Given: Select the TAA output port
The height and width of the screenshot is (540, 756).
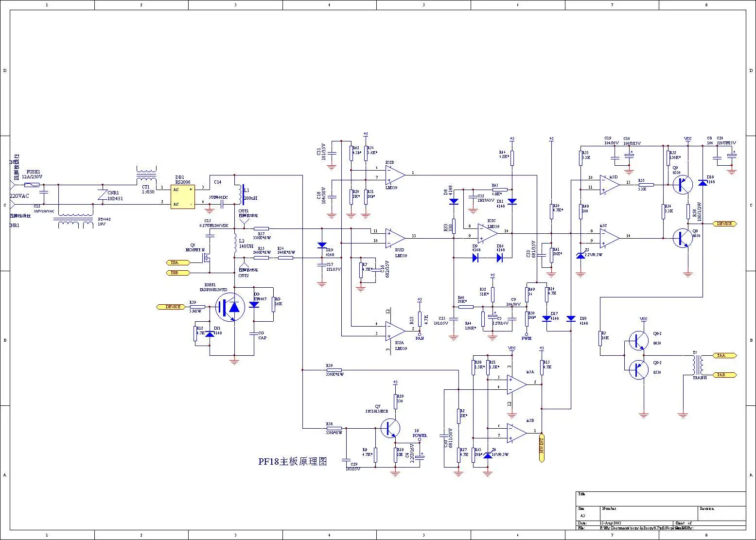Looking at the screenshot, I should 724,355.
